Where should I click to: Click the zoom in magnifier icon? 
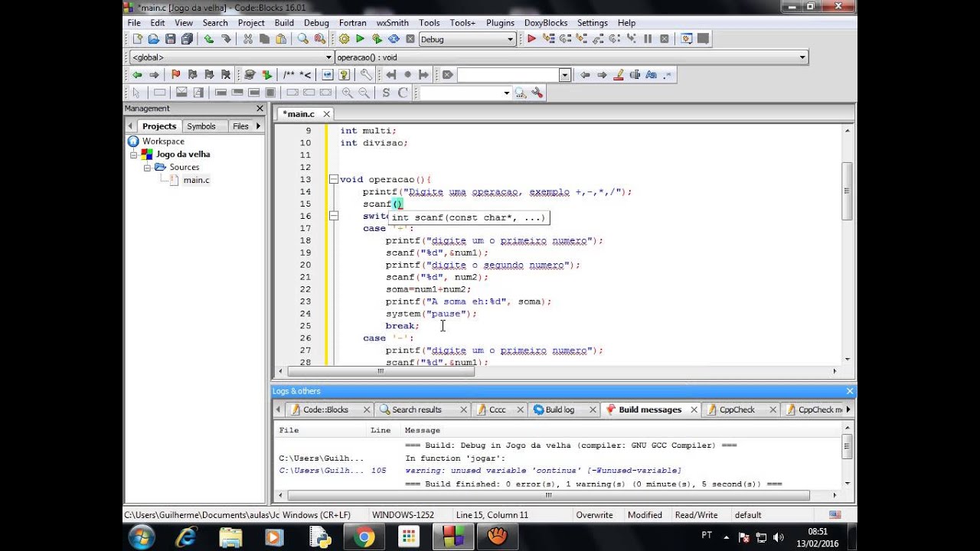(x=348, y=93)
